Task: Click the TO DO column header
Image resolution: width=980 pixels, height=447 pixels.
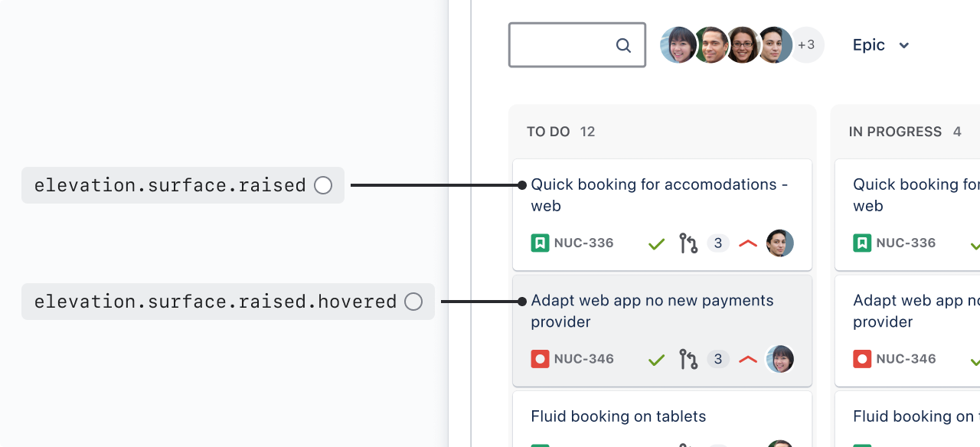Action: coord(548,132)
